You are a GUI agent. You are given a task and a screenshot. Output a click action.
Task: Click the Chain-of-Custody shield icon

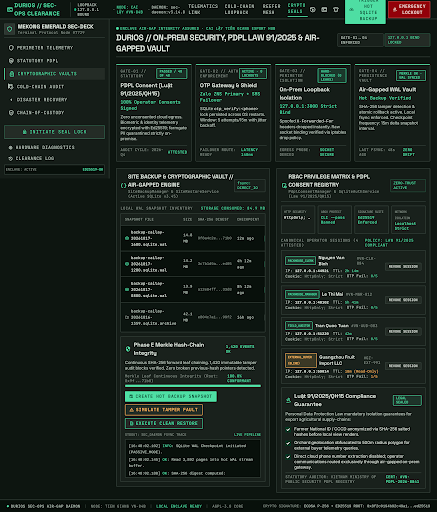pyautogui.click(x=11, y=113)
